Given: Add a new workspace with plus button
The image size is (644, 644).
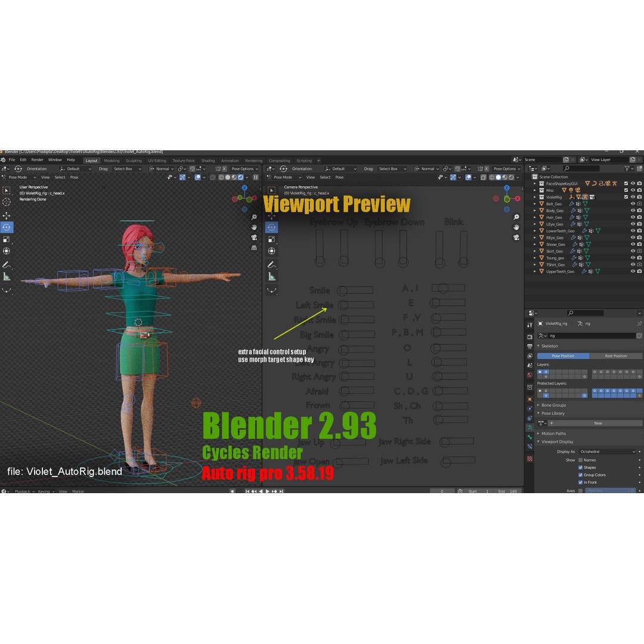Looking at the screenshot, I should click(x=318, y=160).
